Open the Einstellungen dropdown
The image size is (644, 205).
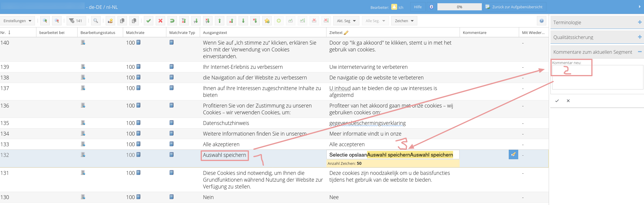17,21
